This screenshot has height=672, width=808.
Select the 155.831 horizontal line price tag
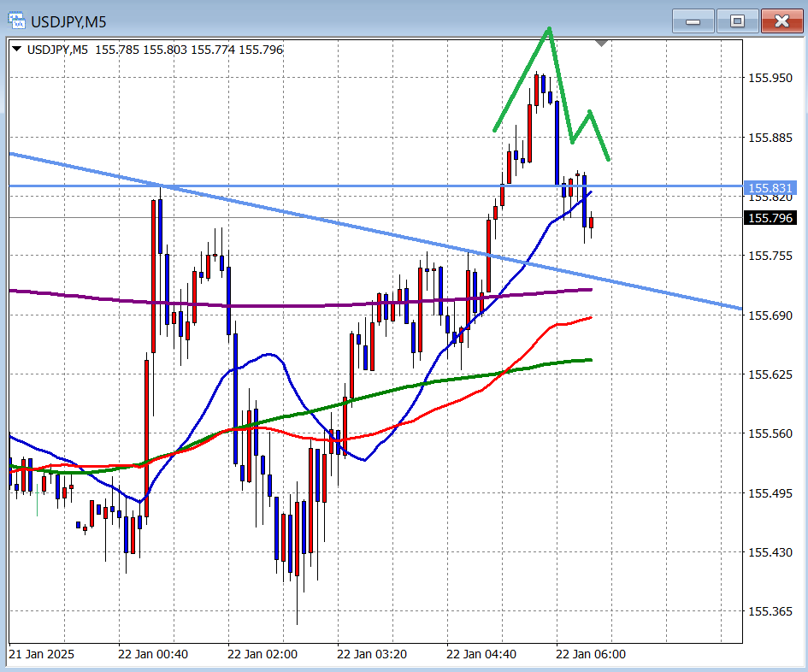pos(771,188)
